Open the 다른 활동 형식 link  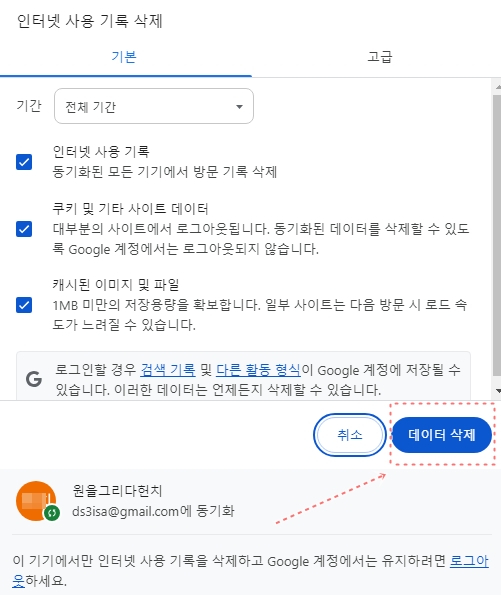258,370
